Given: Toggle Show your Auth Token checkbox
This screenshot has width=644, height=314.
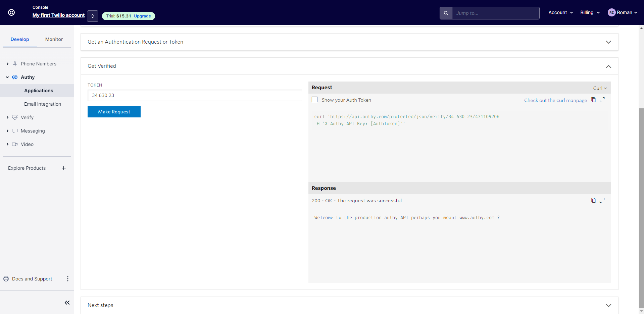Looking at the screenshot, I should (314, 100).
